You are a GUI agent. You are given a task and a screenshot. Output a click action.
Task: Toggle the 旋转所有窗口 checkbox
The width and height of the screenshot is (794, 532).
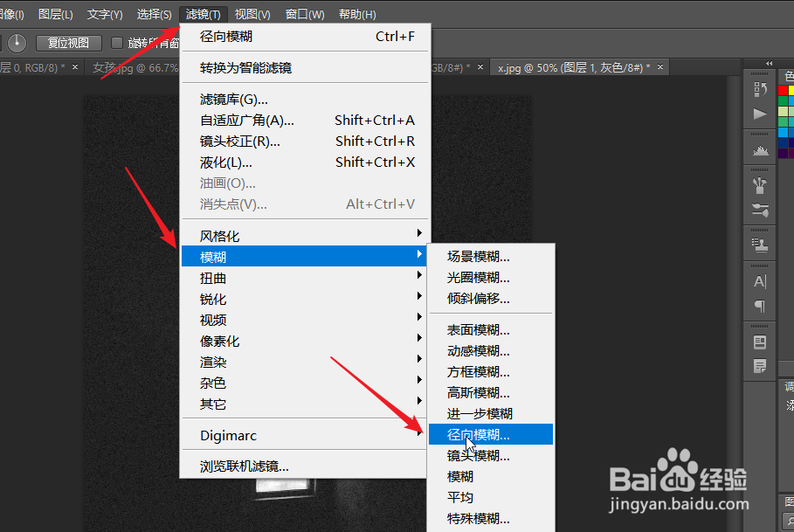pyautogui.click(x=117, y=43)
